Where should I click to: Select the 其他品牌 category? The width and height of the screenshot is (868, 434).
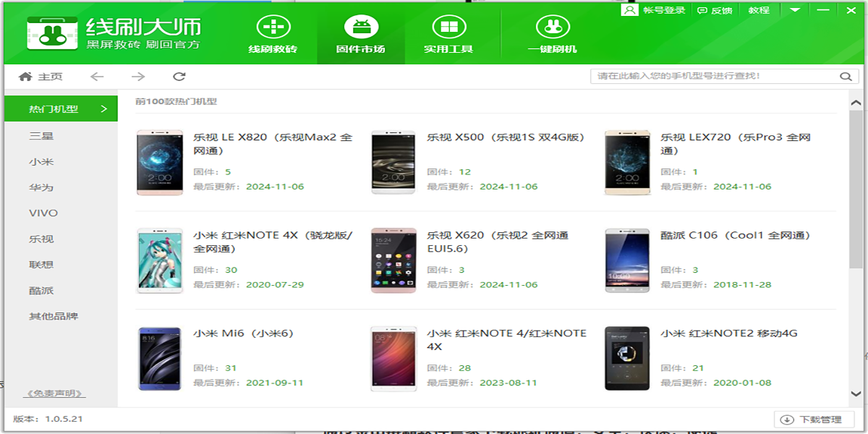[x=54, y=316]
